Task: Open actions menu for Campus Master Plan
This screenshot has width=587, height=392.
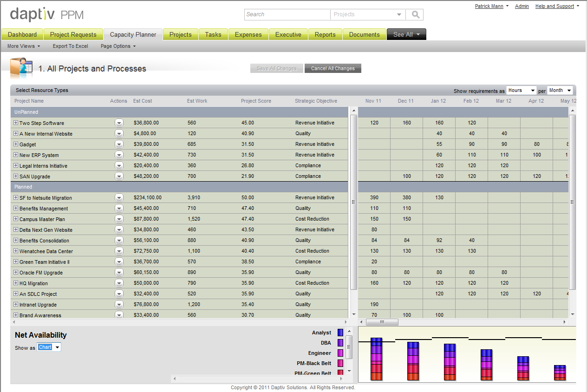Action: click(x=119, y=219)
